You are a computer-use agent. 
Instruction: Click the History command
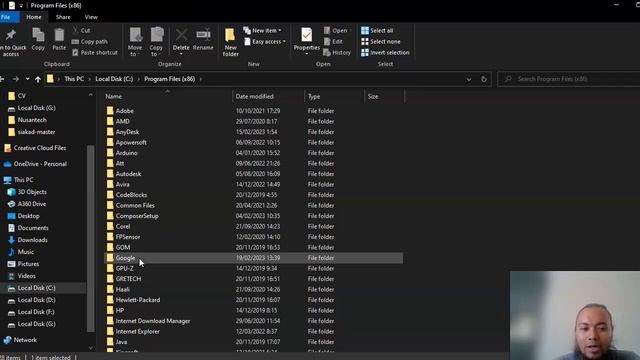[337, 53]
